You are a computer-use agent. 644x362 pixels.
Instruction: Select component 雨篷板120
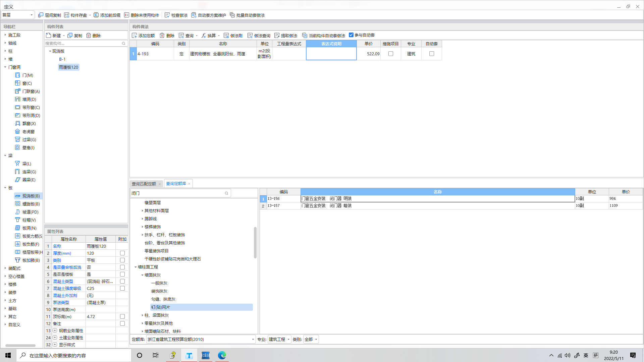coord(68,67)
